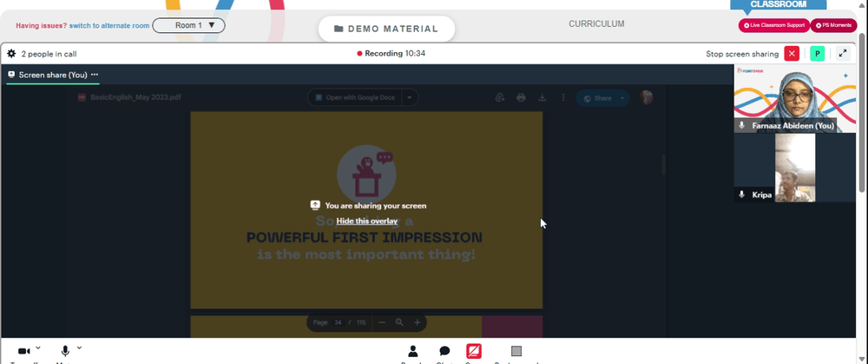The width and height of the screenshot is (868, 364).
Task: Open the Background effects icon
Action: click(516, 351)
